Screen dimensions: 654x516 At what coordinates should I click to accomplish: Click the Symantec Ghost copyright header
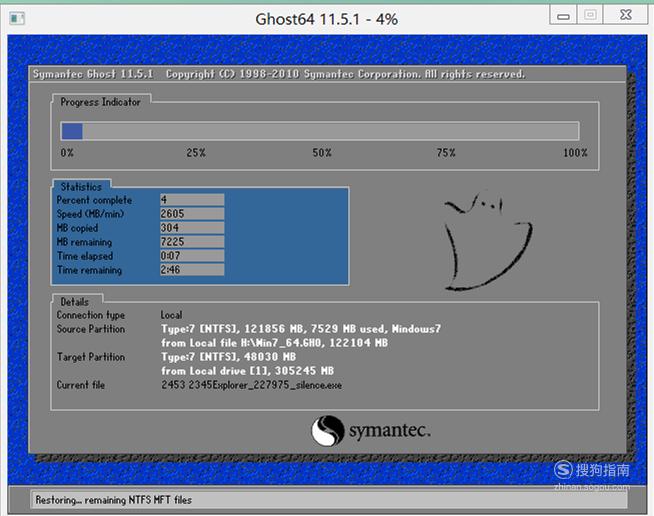click(279, 74)
